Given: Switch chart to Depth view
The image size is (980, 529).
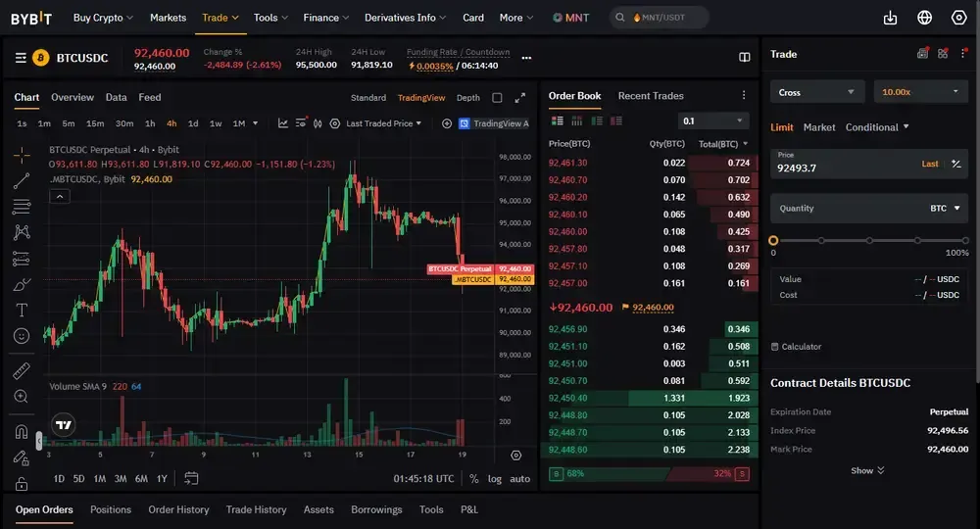Looking at the screenshot, I should 468,98.
